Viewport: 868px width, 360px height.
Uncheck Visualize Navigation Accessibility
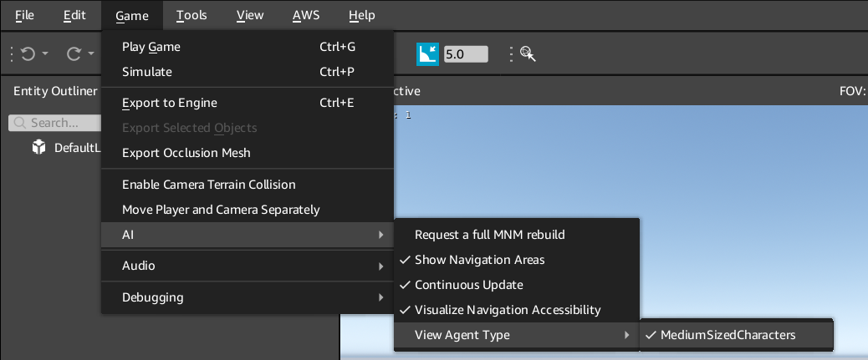(x=517, y=310)
